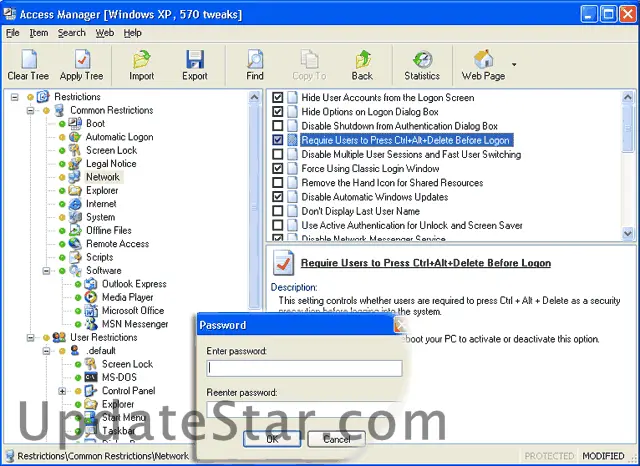
Task: Click OK in the Password dialog
Action: point(272,439)
